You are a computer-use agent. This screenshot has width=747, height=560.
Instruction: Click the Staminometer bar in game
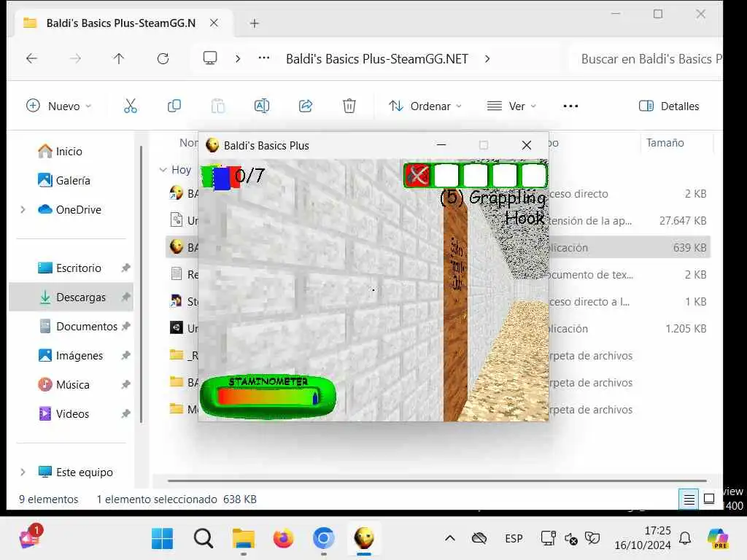[268, 396]
